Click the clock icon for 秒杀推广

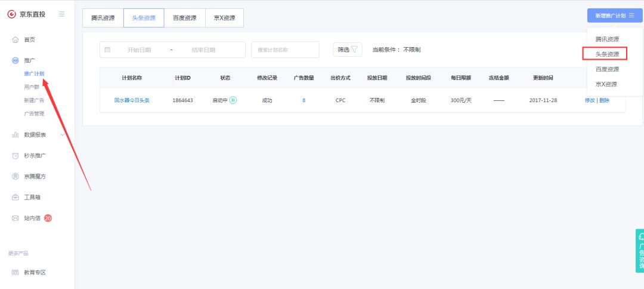[x=15, y=155]
